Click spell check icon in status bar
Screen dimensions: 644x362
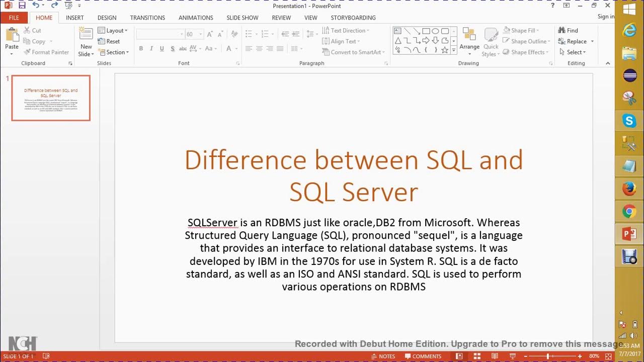[x=46, y=356]
